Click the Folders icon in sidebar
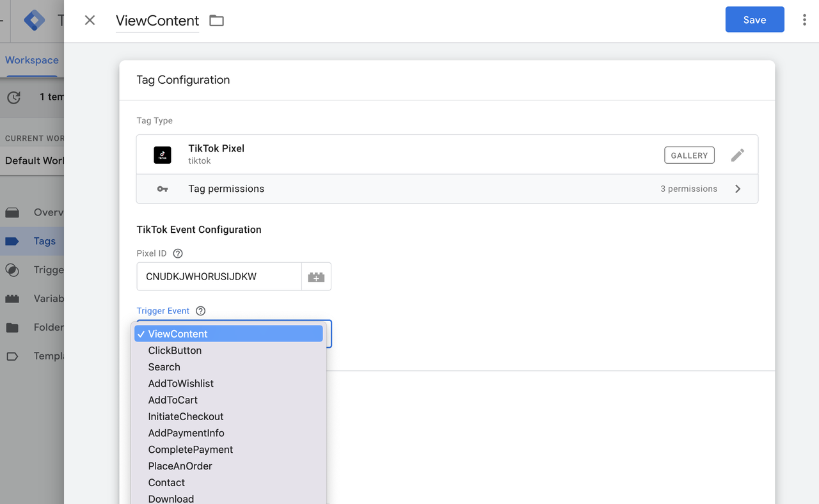Image resolution: width=819 pixels, height=504 pixels. pos(12,327)
